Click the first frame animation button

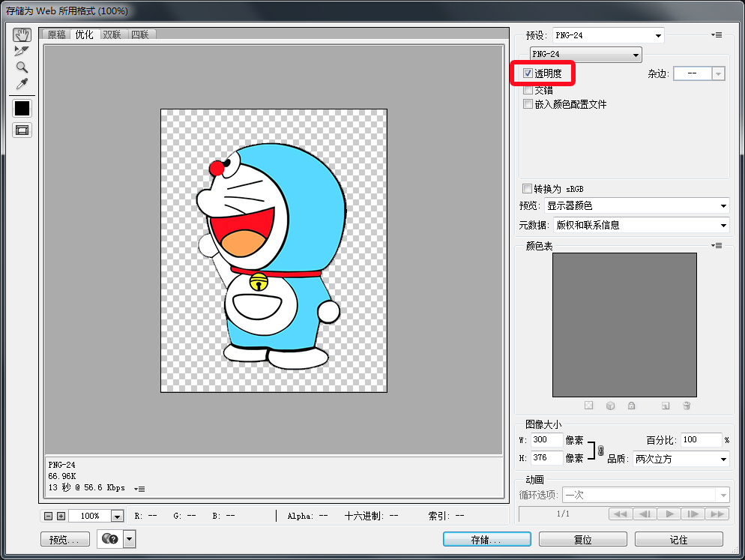click(x=621, y=514)
